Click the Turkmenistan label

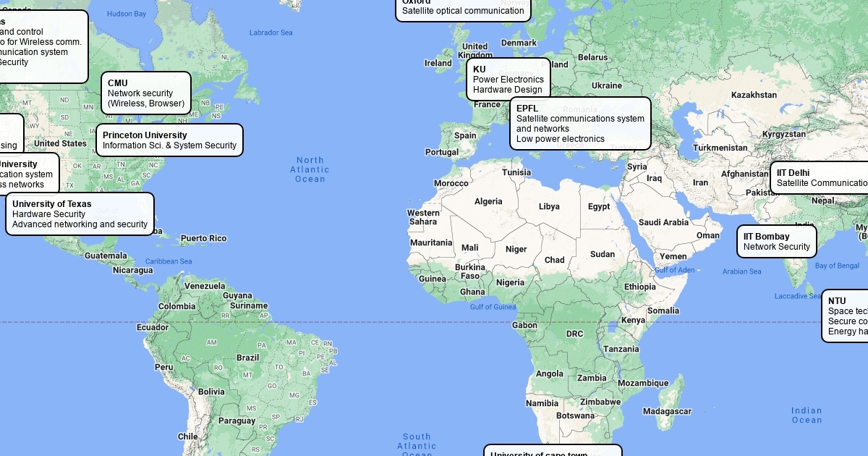point(720,148)
